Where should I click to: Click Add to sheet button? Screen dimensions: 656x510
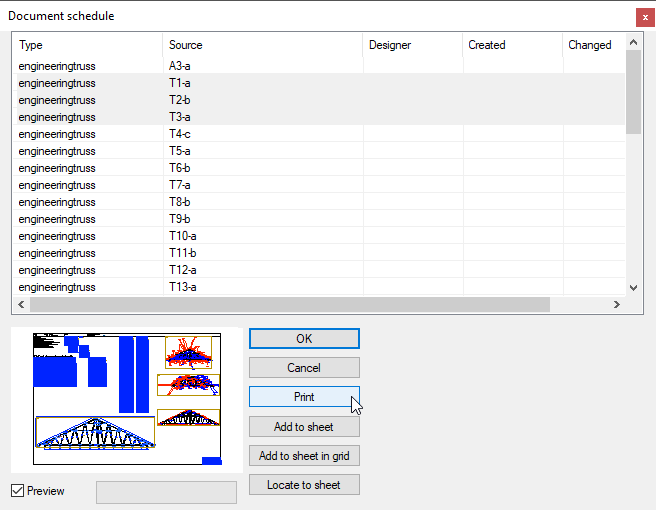click(x=304, y=427)
